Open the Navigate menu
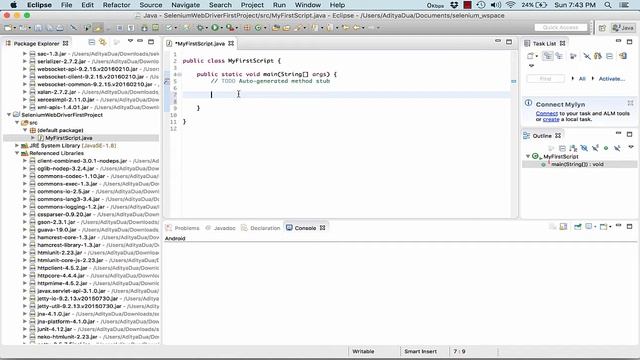The height and width of the screenshot is (360, 640). point(185,5)
